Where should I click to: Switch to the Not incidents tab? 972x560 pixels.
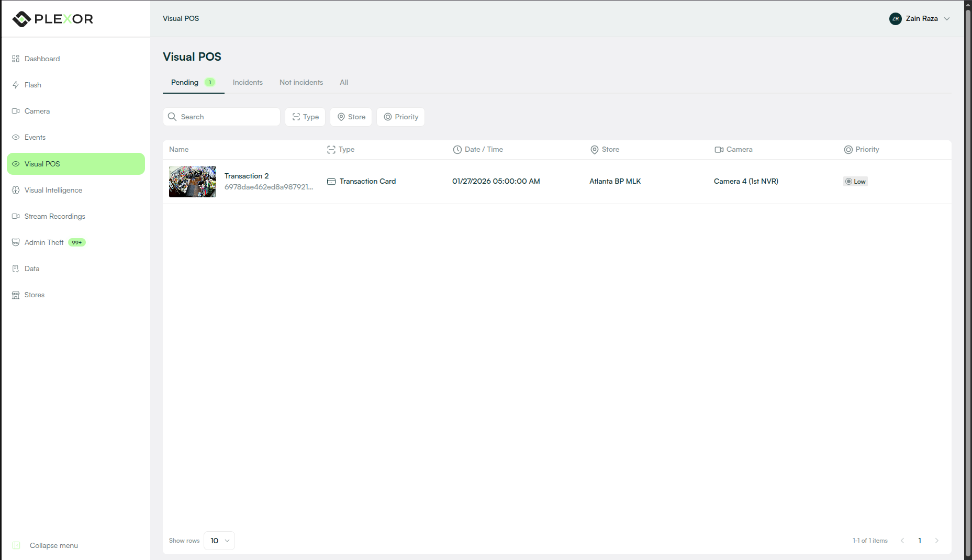click(301, 82)
